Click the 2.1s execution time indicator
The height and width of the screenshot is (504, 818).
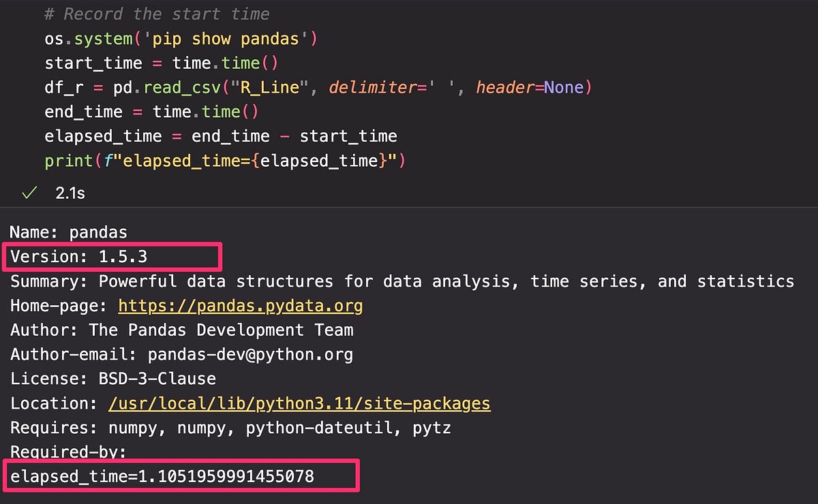70,193
